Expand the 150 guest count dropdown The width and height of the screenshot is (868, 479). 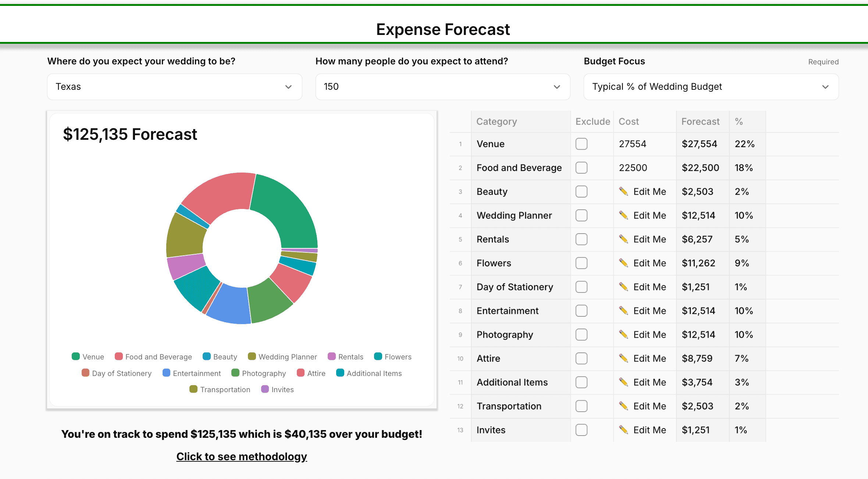click(442, 87)
